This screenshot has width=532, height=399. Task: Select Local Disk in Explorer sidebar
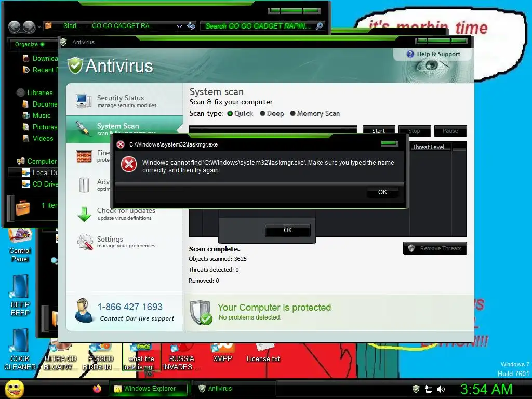coord(40,172)
